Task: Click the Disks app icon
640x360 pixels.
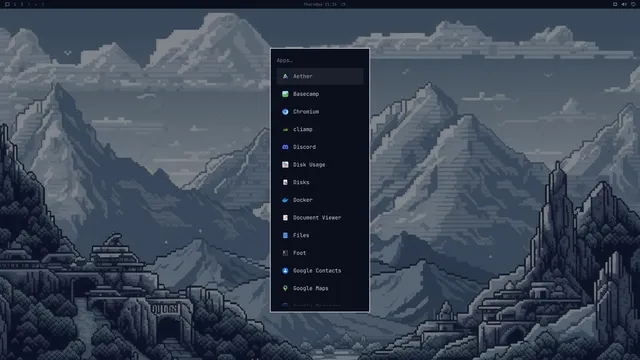Action: pos(285,182)
